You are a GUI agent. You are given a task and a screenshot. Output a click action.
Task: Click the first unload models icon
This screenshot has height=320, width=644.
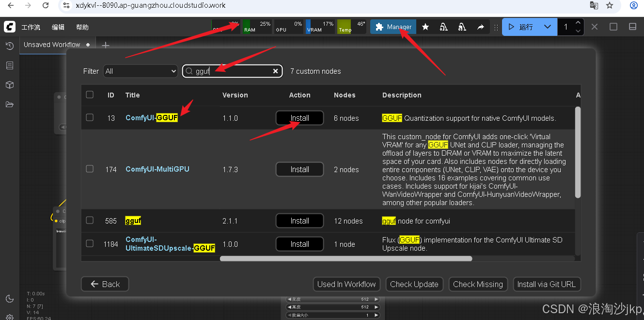click(x=444, y=27)
